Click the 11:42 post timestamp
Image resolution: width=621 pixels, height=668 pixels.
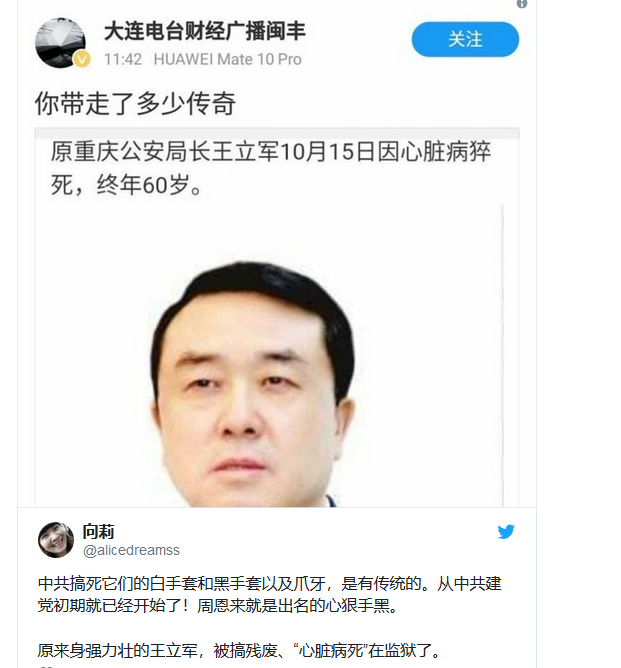pos(123,59)
